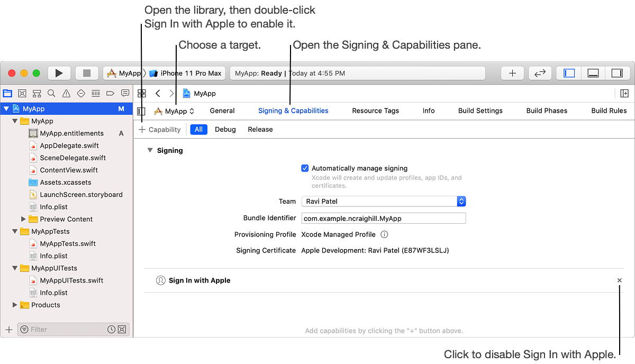
Task: Open the Build Settings tab
Action: (x=480, y=111)
